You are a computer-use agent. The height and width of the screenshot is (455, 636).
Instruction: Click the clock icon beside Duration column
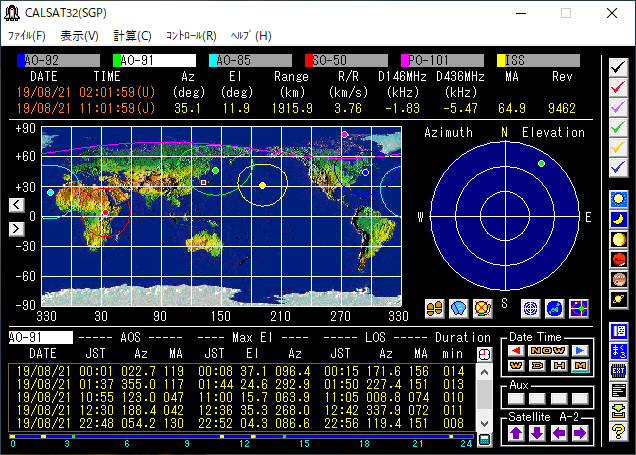tap(484, 354)
